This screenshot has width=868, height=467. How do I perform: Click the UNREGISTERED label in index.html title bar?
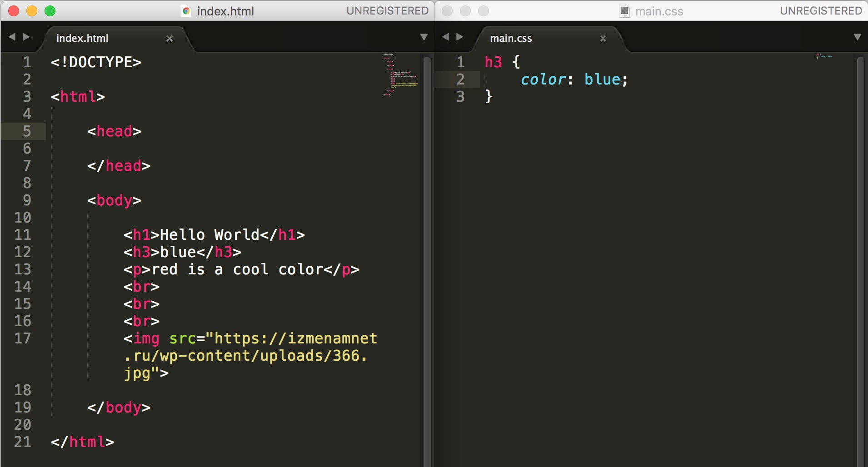[387, 10]
